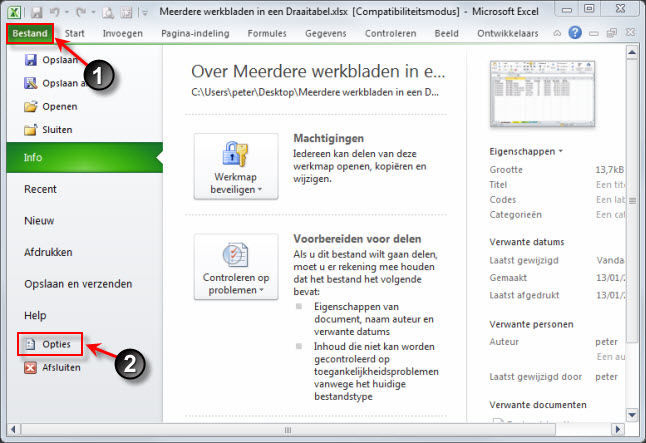
Task: Close the workbook window in ribbon
Action: (x=630, y=33)
